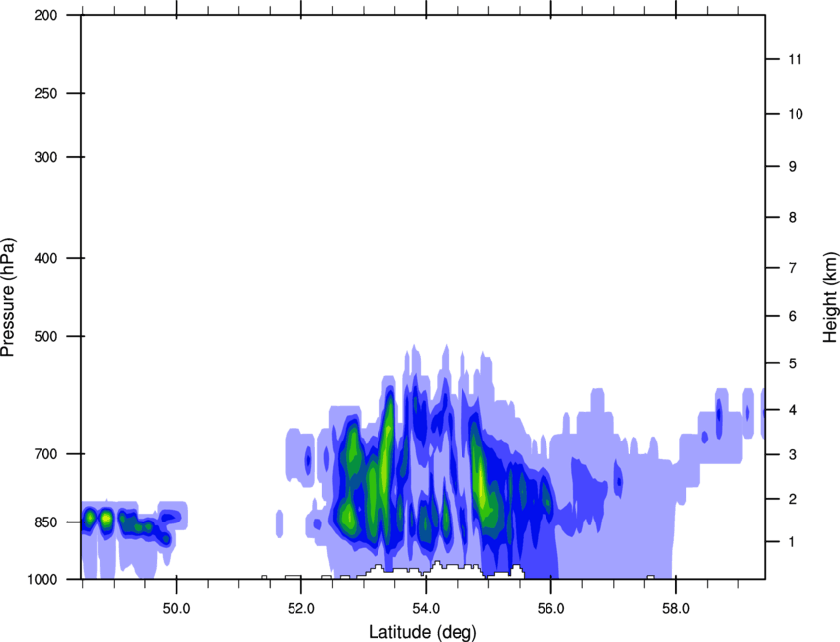The width and height of the screenshot is (840, 642).
Task: Select the 1000 pressure tick label
Action: 42,580
